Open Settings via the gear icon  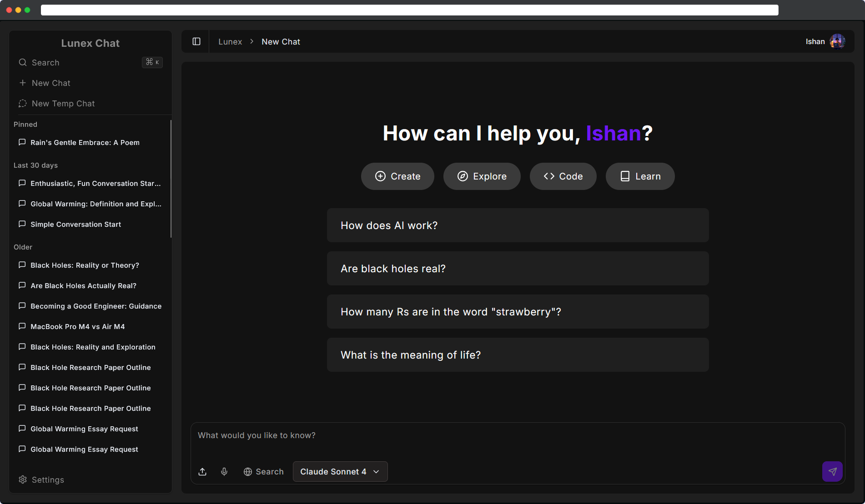coord(23,479)
